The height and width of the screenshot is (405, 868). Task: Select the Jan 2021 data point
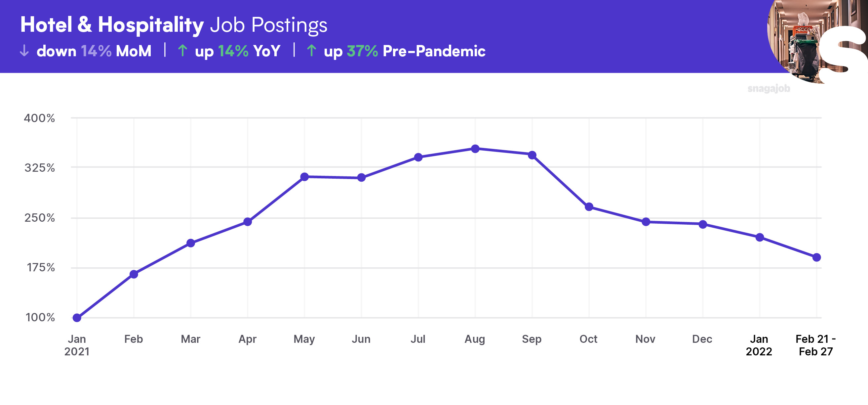point(77,318)
